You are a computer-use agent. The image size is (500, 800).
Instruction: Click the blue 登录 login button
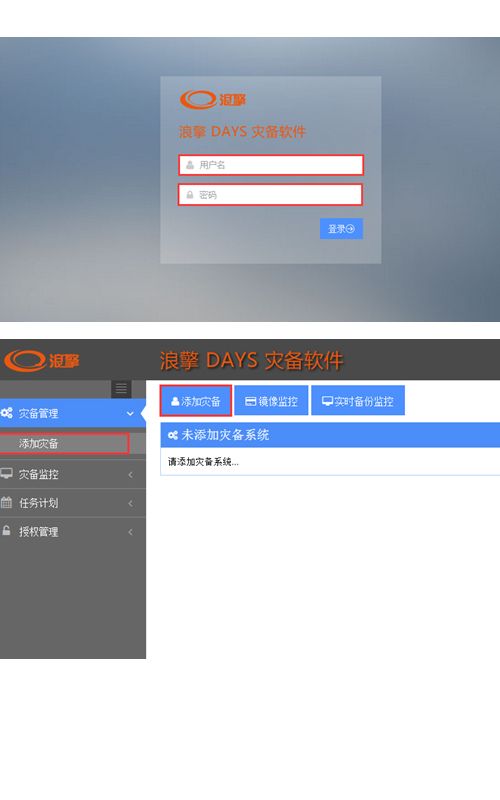coord(341,229)
